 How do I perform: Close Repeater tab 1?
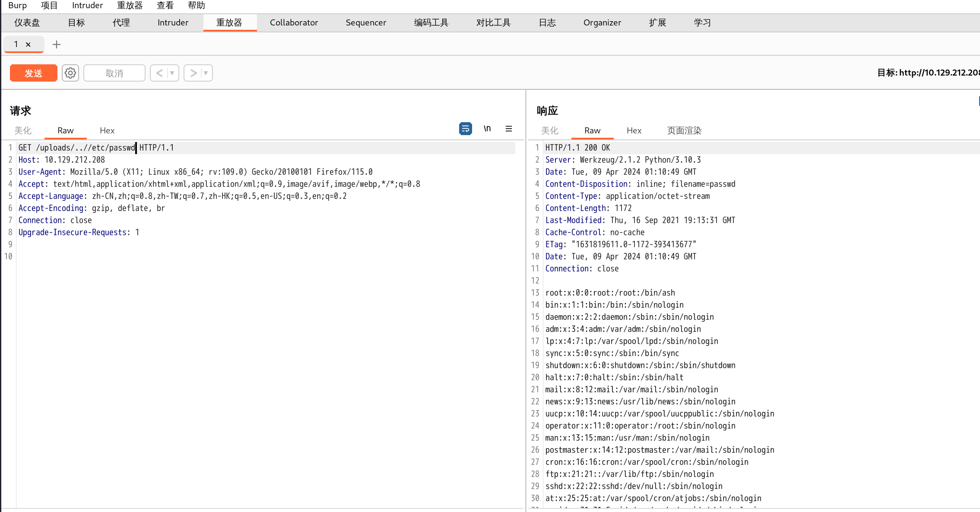tap(28, 44)
